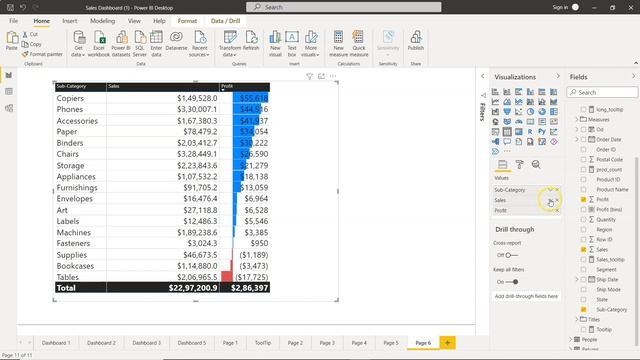This screenshot has height=360, width=640.
Task: Open the ToolTip page tab
Action: click(x=263, y=343)
